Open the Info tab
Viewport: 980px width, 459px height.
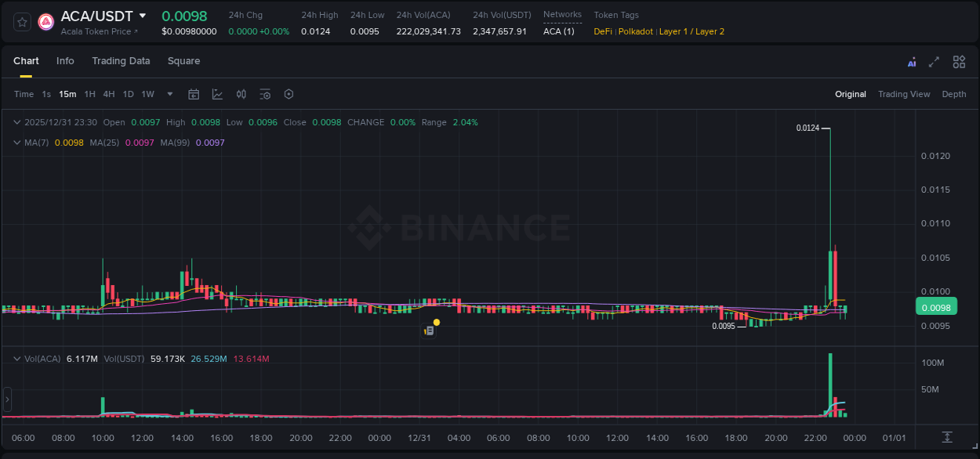click(65, 61)
